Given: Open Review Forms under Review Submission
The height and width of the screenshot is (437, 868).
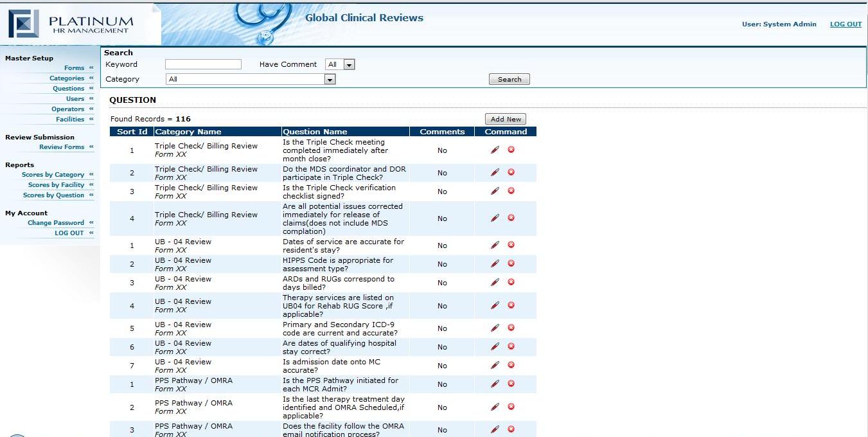Looking at the screenshot, I should tap(62, 147).
